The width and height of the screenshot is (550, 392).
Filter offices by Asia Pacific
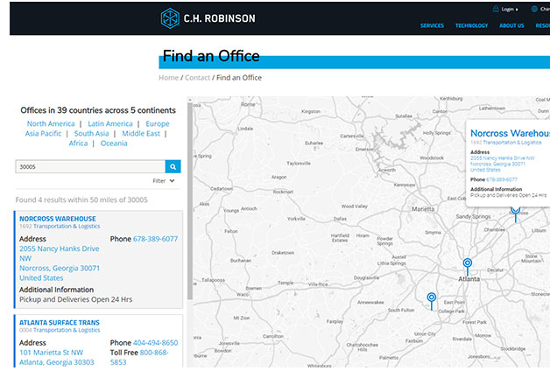pyautogui.click(x=43, y=134)
